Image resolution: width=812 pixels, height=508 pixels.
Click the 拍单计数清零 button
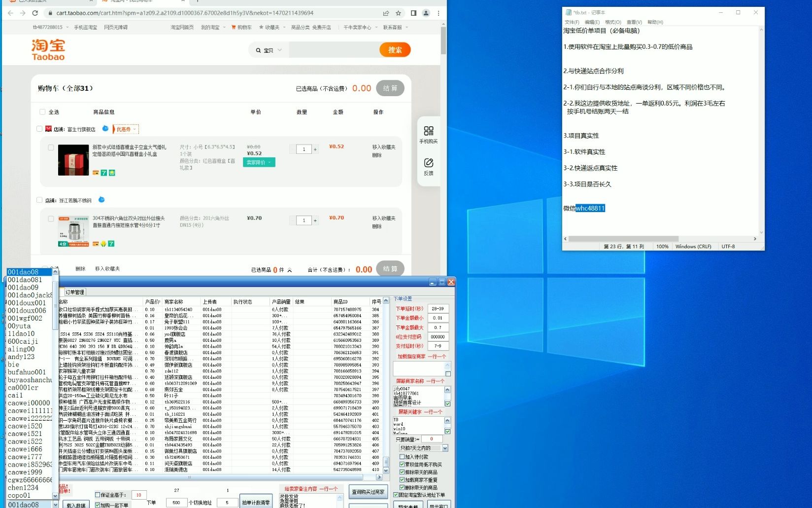(256, 502)
